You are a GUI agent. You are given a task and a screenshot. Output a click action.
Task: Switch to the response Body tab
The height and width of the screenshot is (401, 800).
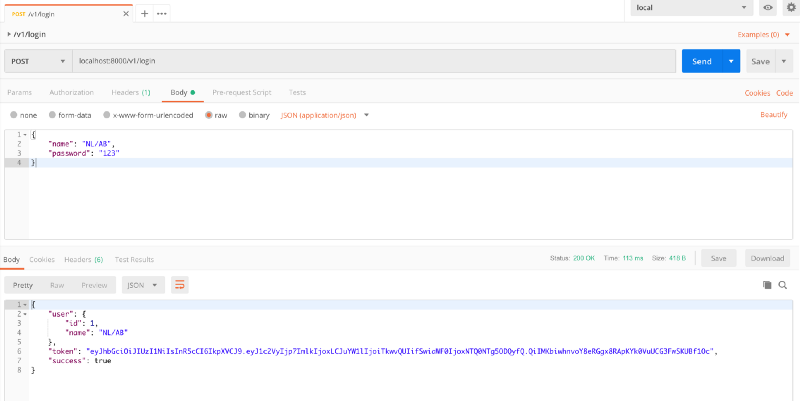point(12,259)
